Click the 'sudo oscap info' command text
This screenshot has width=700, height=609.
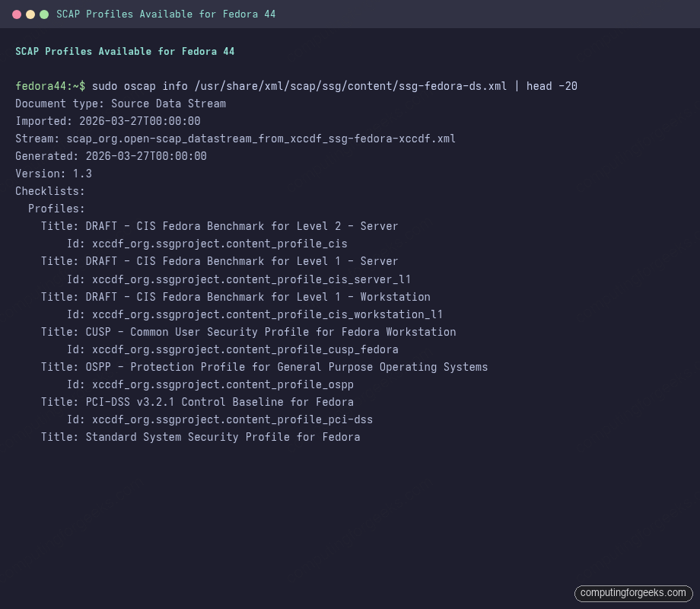[x=140, y=86]
